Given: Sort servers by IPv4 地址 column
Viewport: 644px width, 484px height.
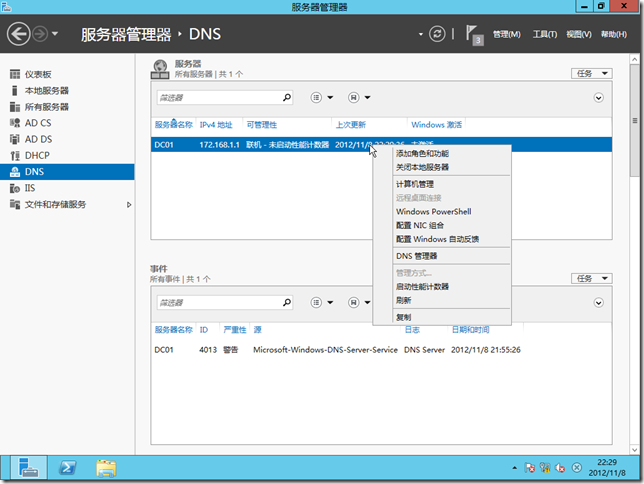Looking at the screenshot, I should [216, 125].
